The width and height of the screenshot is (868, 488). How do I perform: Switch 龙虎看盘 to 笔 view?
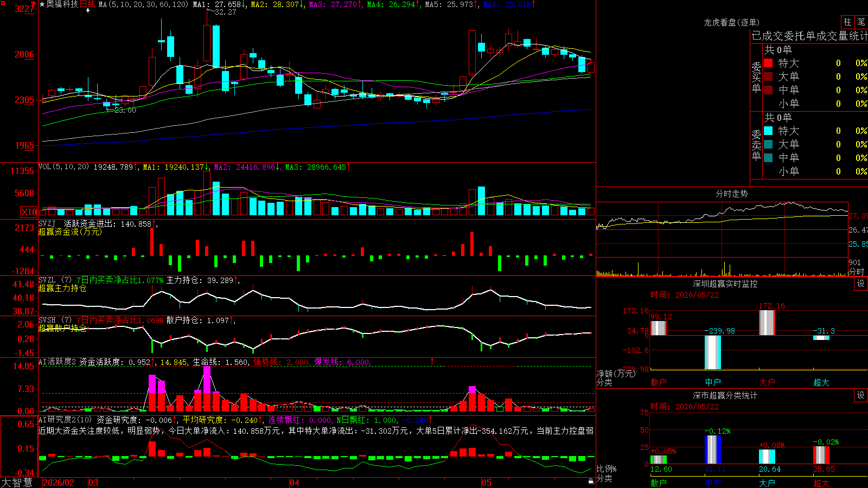pyautogui.click(x=861, y=22)
